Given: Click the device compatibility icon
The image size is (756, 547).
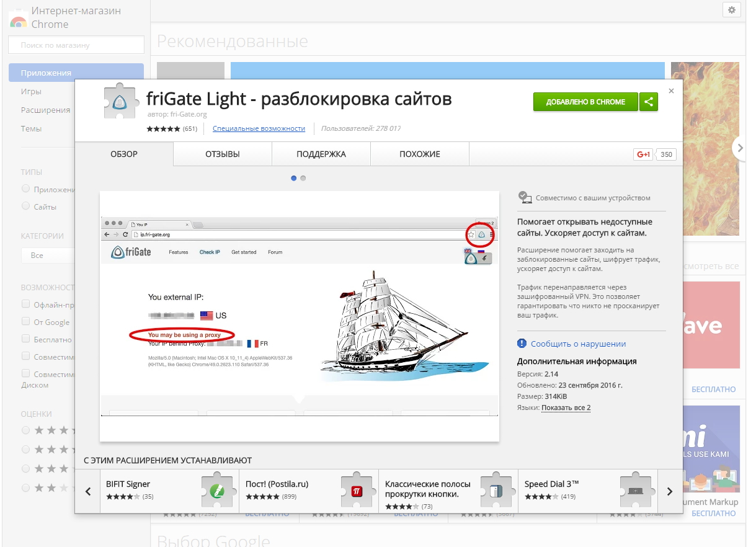Looking at the screenshot, I should coord(525,197).
